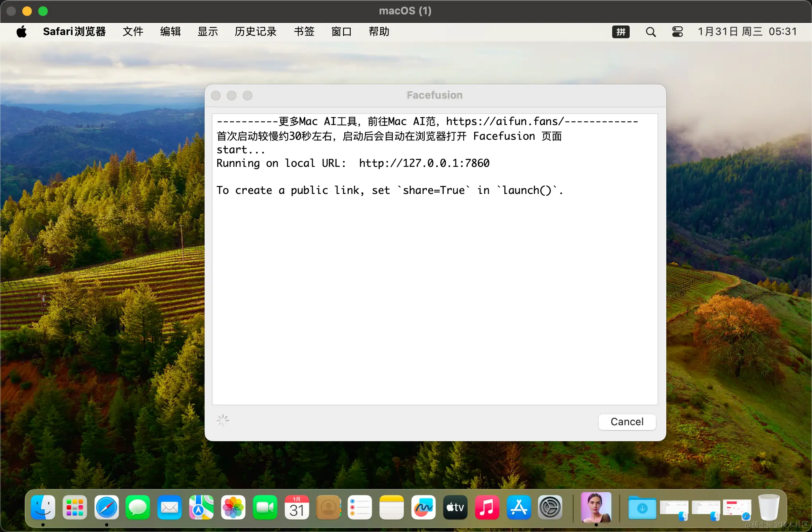Screen dimensions: 812x532
Task: Click Facefusion app portrait icon in Dock
Action: [596, 507]
